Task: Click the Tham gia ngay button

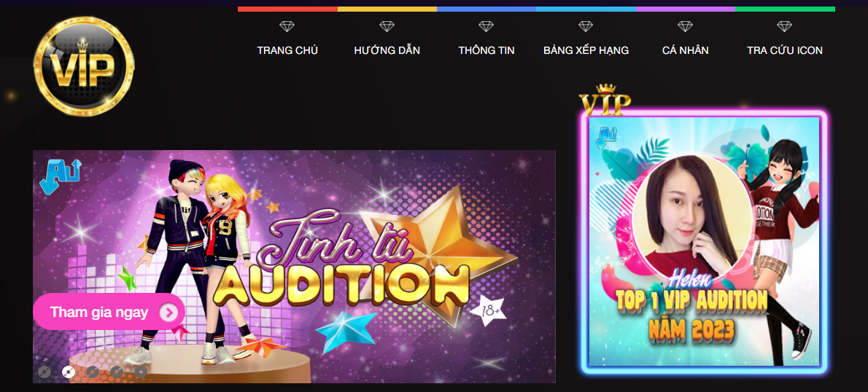Action: 109,313
